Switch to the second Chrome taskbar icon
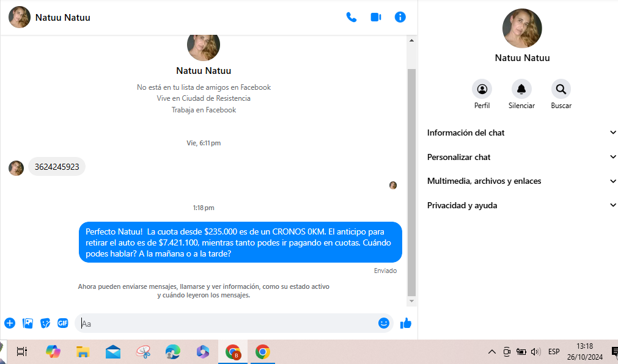Viewport: 618px width, 364px height. click(262, 352)
